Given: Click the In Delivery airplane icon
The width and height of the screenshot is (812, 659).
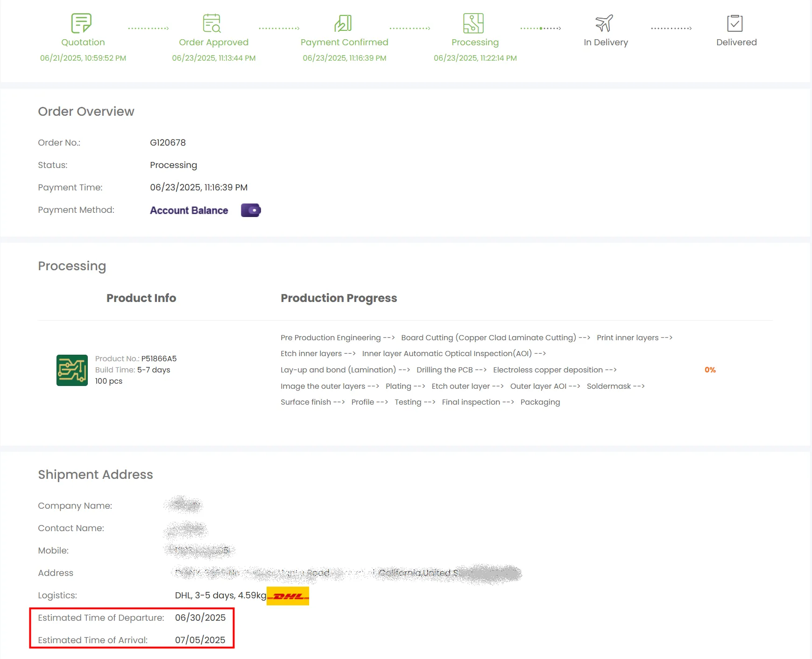Looking at the screenshot, I should click(604, 23).
